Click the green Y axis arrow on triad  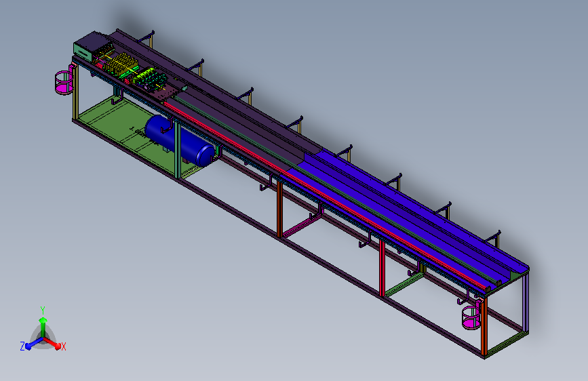click(43, 324)
